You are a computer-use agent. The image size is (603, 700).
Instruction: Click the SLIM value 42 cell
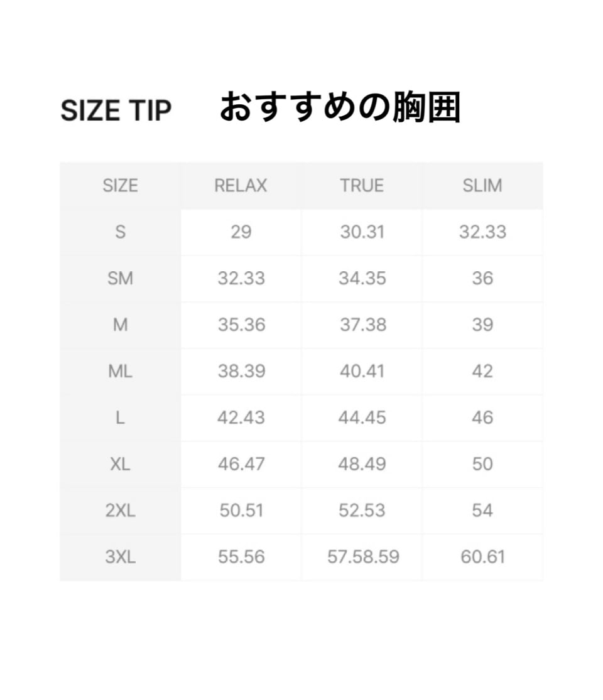tap(482, 372)
